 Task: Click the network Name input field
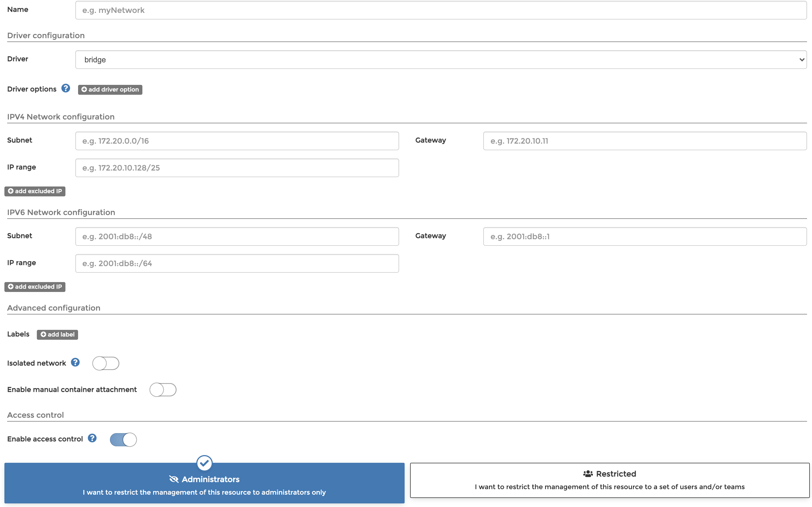pyautogui.click(x=441, y=10)
